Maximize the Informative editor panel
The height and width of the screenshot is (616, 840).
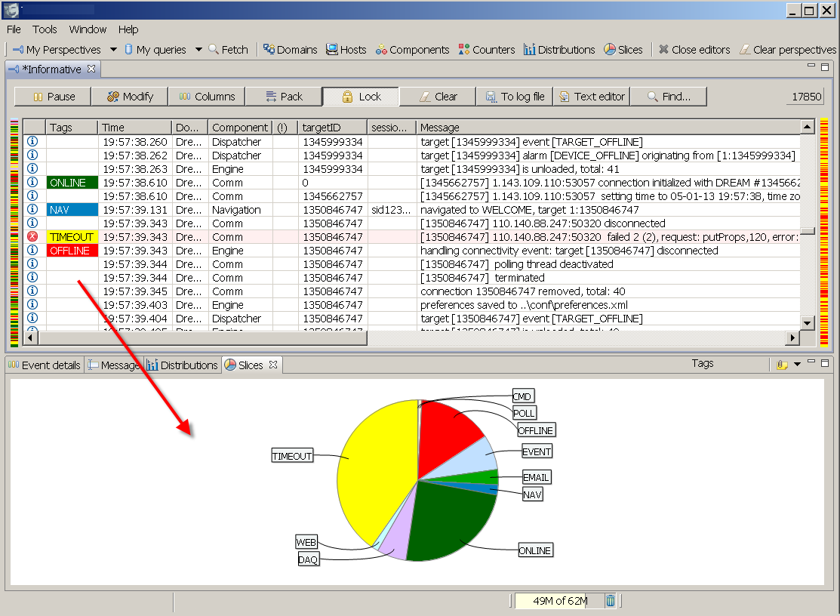(x=825, y=67)
